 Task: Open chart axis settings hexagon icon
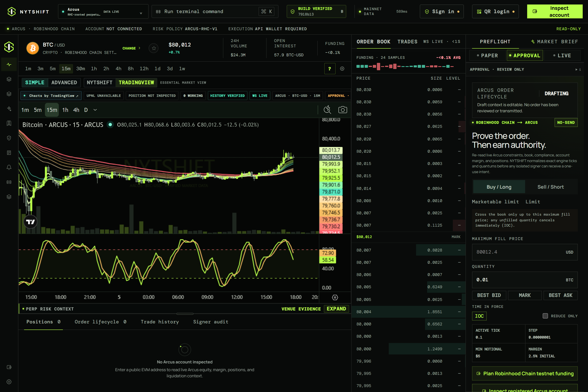point(335,297)
